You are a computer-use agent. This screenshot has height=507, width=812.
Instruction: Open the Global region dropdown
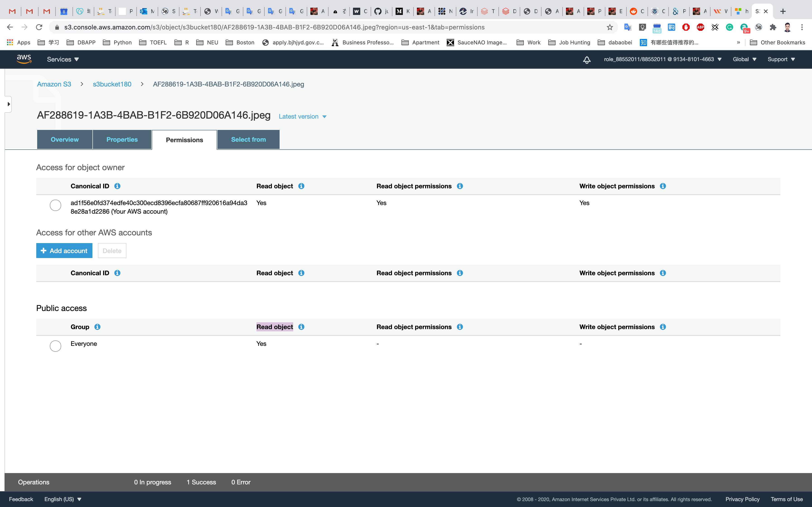click(x=744, y=59)
